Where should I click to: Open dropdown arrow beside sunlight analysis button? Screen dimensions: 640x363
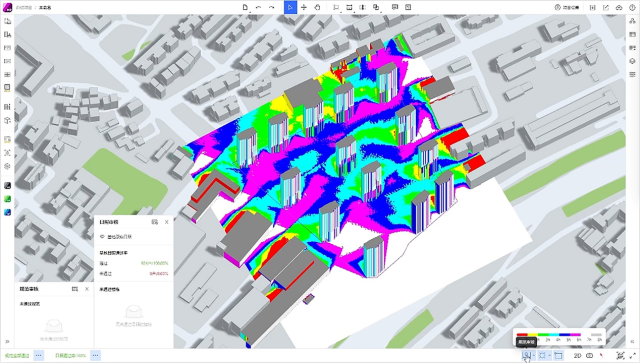[x=534, y=356]
